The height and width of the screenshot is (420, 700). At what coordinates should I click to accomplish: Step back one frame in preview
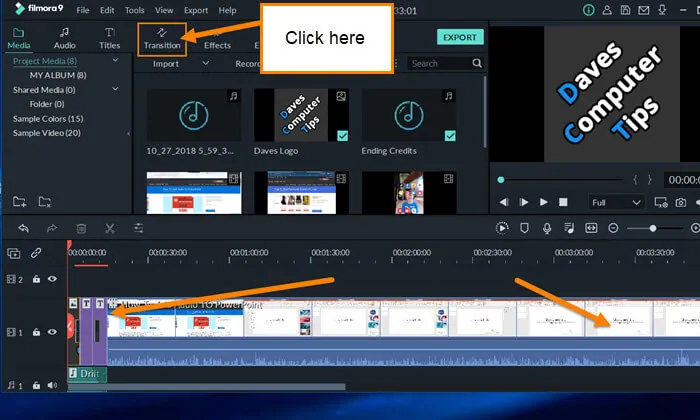[504, 202]
